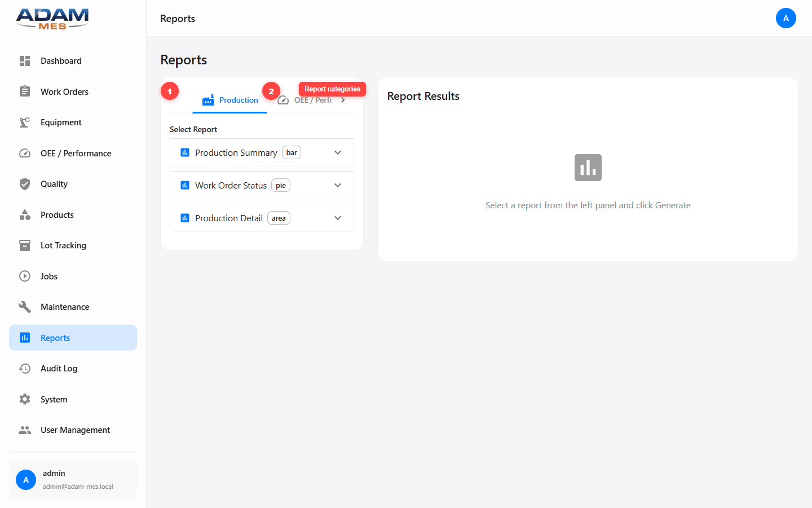Screen dimensions: 812x508
Task: Open the Jobs section in the sidebar
Action: coord(48,276)
